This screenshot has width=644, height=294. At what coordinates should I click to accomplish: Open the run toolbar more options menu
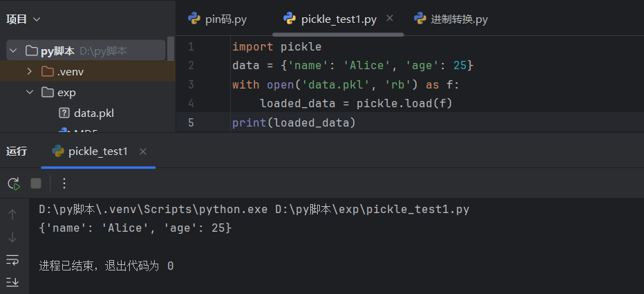pyautogui.click(x=64, y=183)
